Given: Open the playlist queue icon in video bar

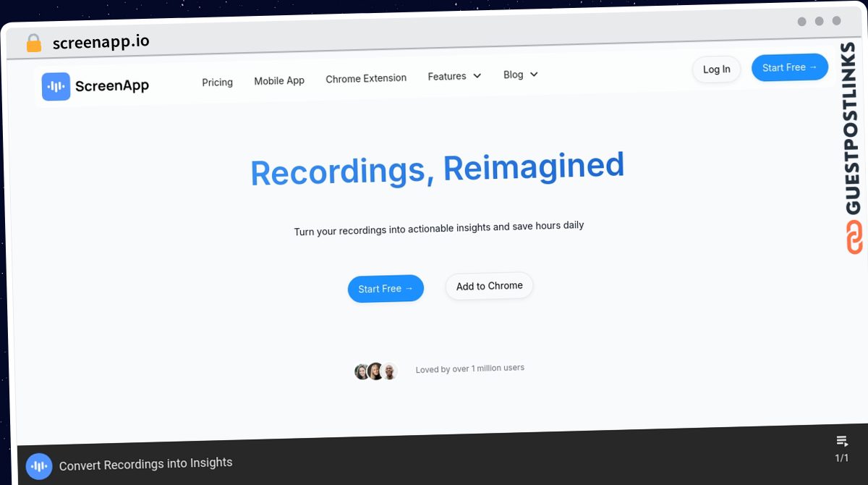Looking at the screenshot, I should coord(842,442).
